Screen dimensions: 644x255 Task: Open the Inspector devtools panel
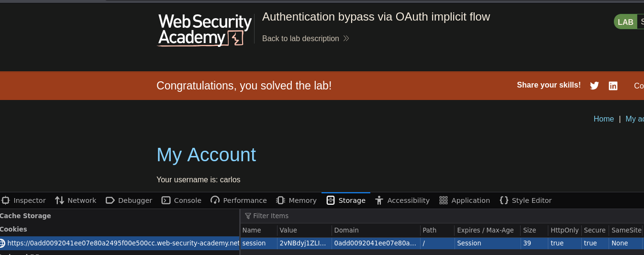click(x=24, y=200)
